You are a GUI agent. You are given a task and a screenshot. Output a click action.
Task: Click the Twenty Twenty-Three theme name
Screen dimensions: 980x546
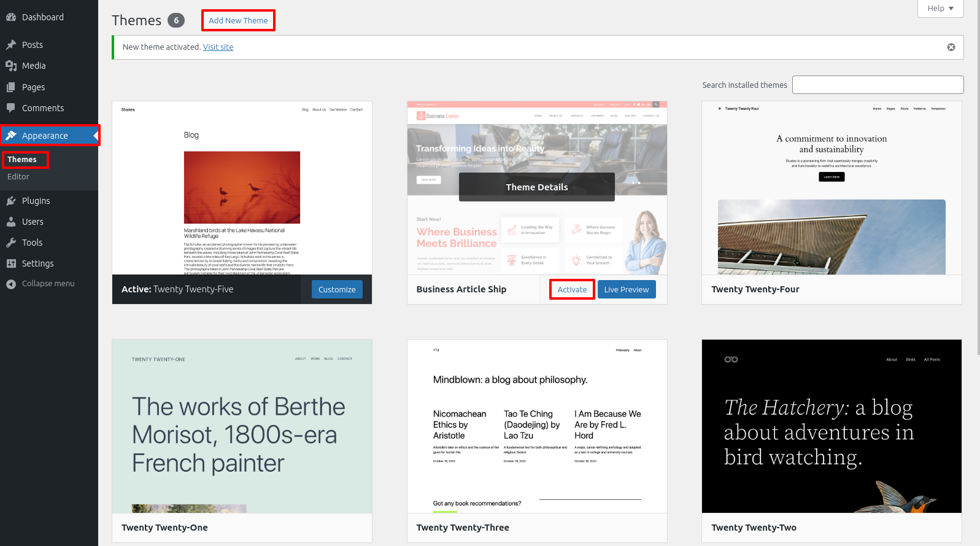(x=463, y=528)
